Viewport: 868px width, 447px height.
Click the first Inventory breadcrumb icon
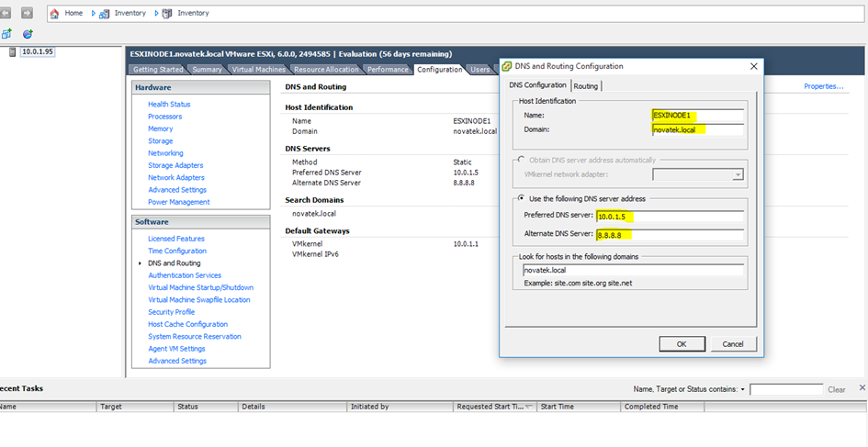coord(106,14)
